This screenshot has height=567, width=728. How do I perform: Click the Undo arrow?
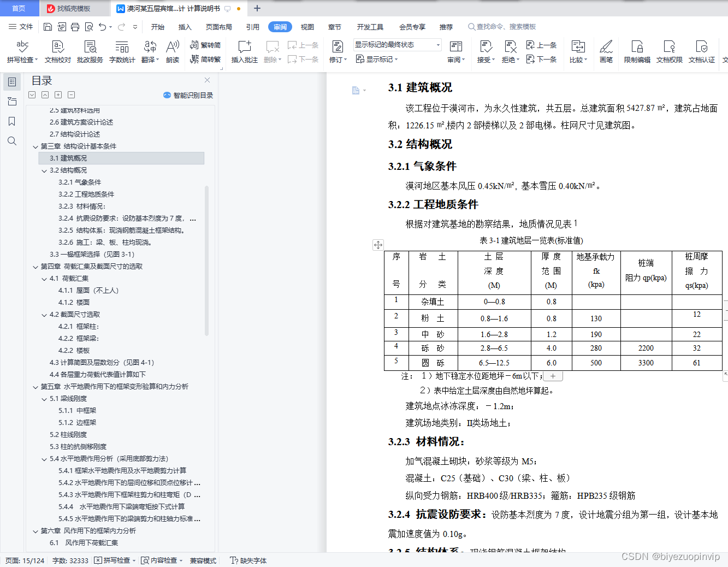(x=102, y=27)
